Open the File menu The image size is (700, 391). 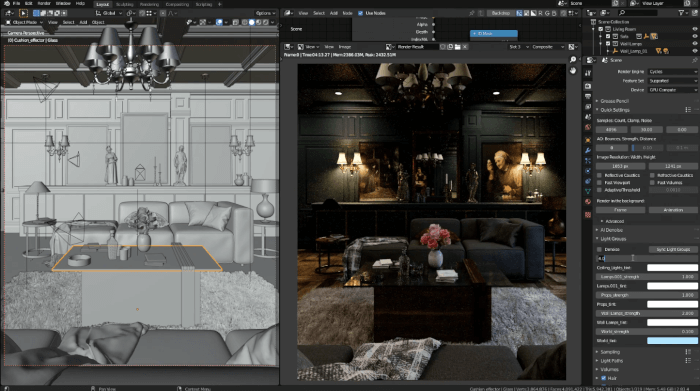tap(17, 4)
